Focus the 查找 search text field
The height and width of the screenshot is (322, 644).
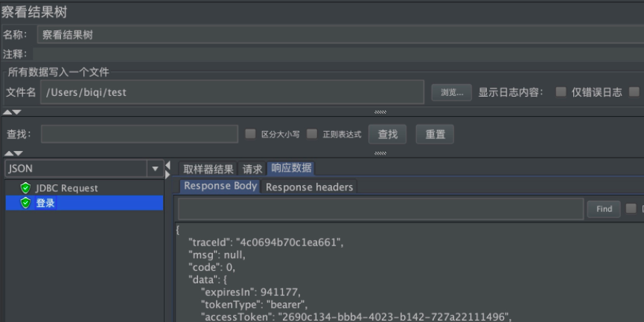(140, 134)
